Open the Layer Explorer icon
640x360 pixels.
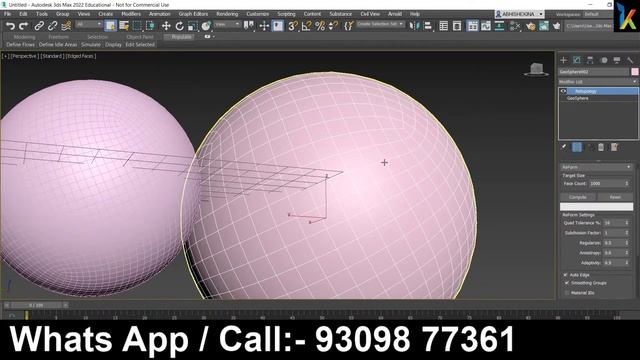coord(457,26)
